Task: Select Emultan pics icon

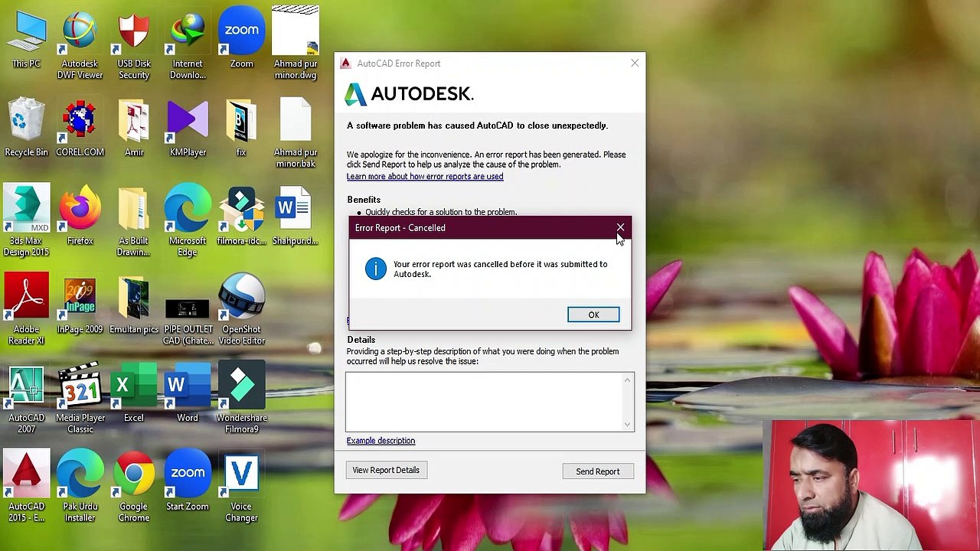Action: point(134,305)
